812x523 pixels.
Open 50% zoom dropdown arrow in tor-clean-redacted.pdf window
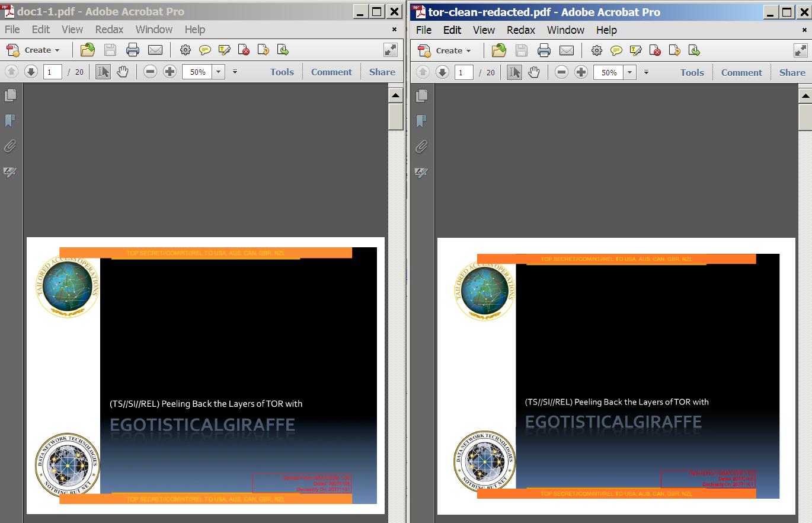(630, 72)
